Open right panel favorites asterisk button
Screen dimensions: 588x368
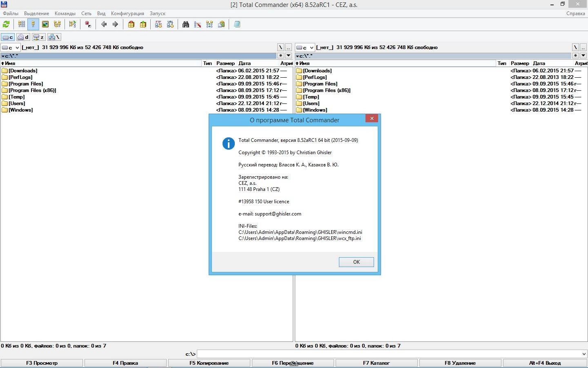[575, 56]
